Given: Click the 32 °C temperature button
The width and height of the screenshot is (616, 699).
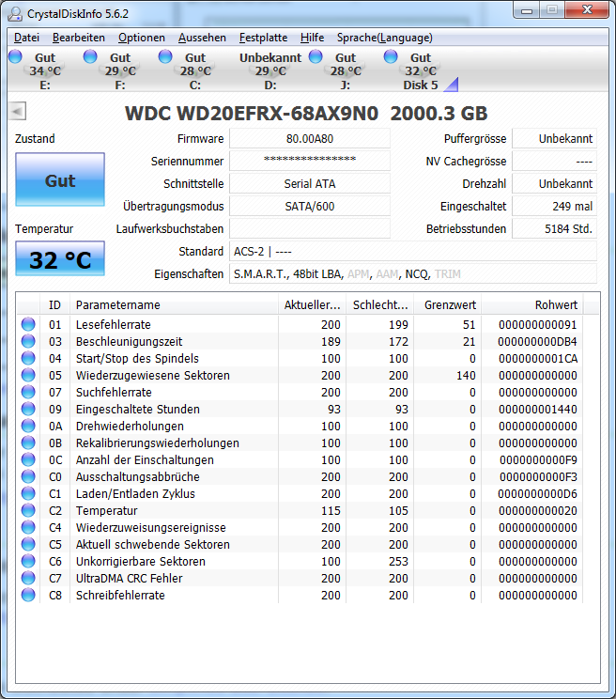Looking at the screenshot, I should click(x=60, y=258).
